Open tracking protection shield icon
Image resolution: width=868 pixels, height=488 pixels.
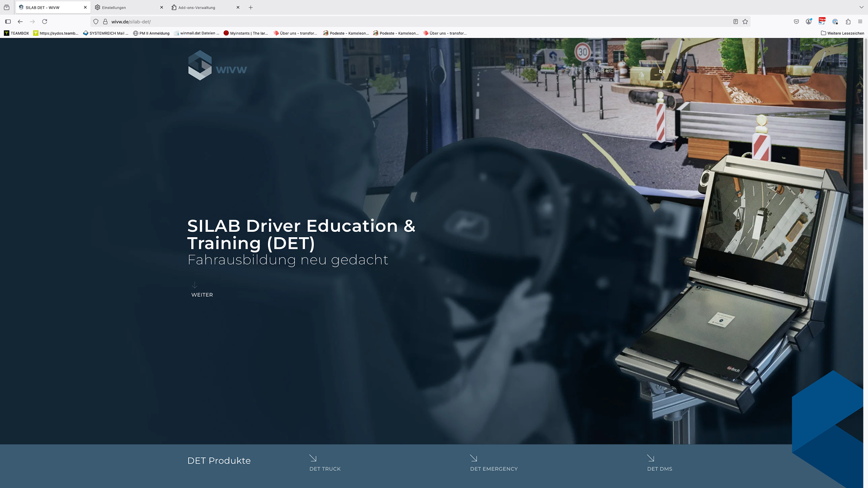[96, 22]
